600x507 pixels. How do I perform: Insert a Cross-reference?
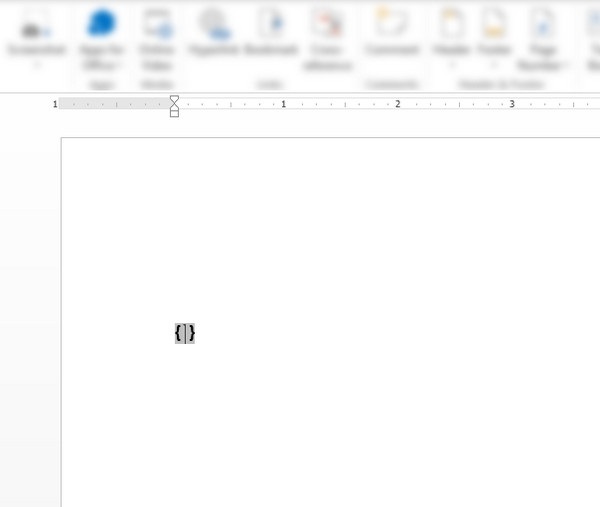tap(327, 24)
